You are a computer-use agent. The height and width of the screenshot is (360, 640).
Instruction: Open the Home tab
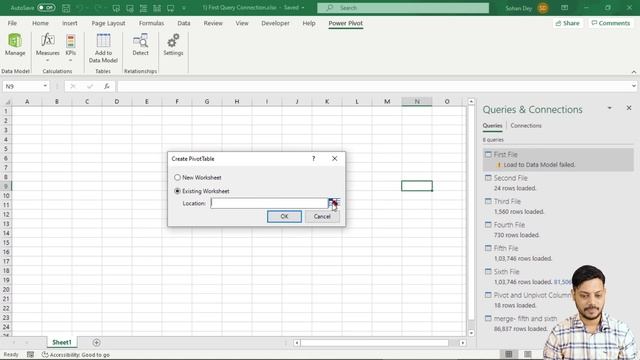(40, 23)
